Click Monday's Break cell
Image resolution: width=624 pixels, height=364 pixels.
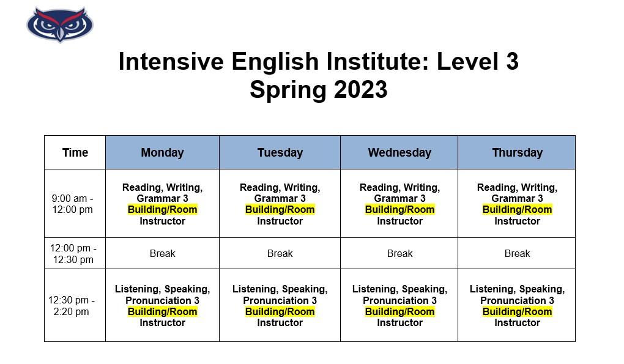pos(162,253)
